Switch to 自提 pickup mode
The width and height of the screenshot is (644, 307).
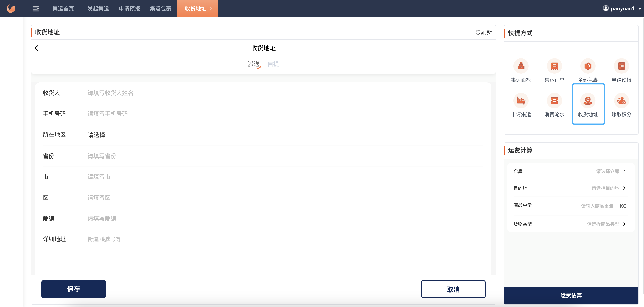click(273, 64)
